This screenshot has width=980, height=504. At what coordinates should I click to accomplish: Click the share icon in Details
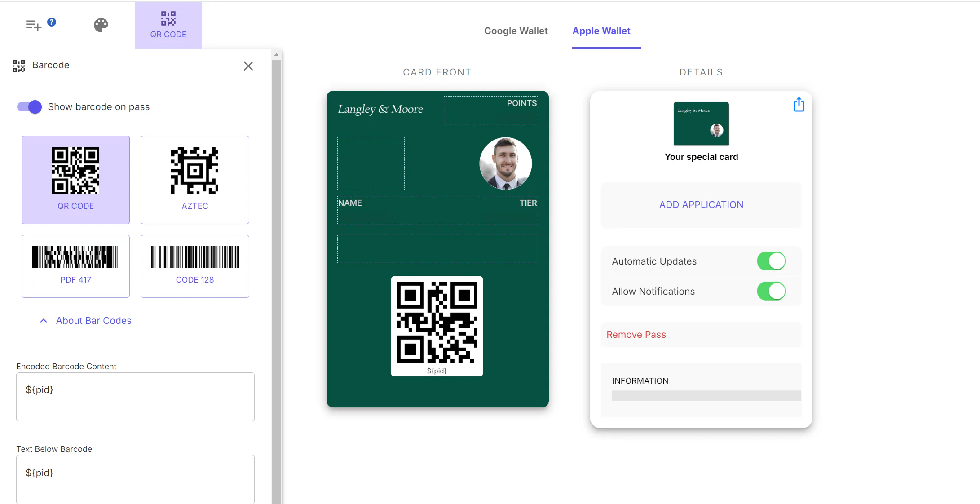(x=799, y=105)
